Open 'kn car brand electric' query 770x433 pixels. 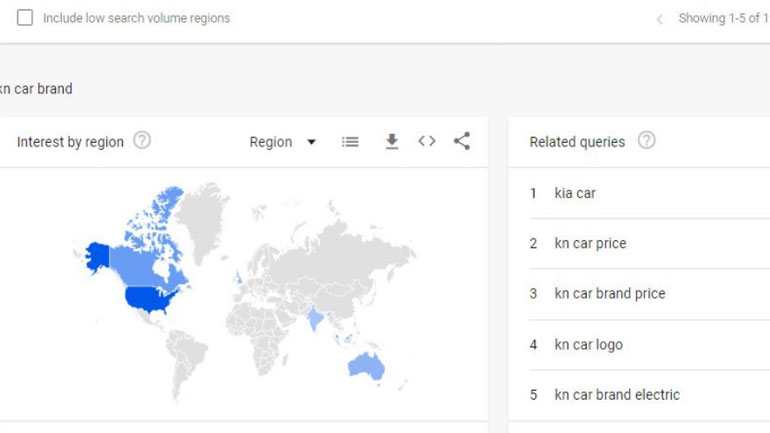point(617,395)
